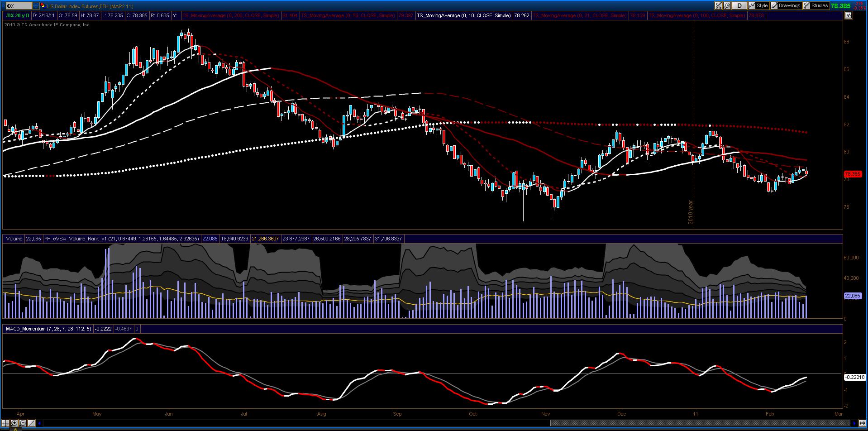Click the '/DX 20 y D' chart label
This screenshot has height=431, width=868.
click(x=18, y=15)
